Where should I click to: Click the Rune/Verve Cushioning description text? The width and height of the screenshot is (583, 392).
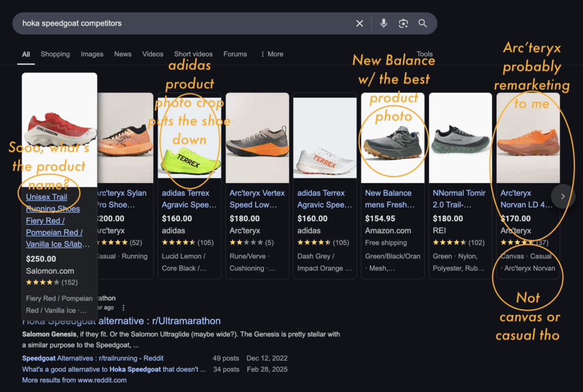click(x=252, y=262)
